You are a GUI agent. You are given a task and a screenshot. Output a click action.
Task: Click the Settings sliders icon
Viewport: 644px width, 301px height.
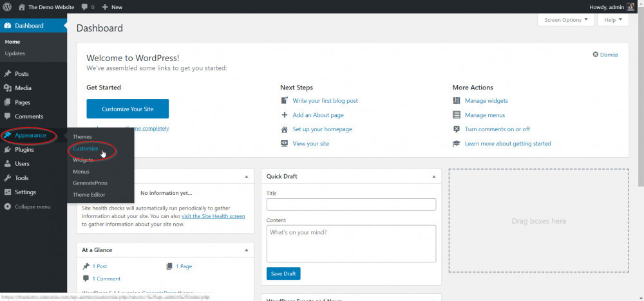[7, 192]
